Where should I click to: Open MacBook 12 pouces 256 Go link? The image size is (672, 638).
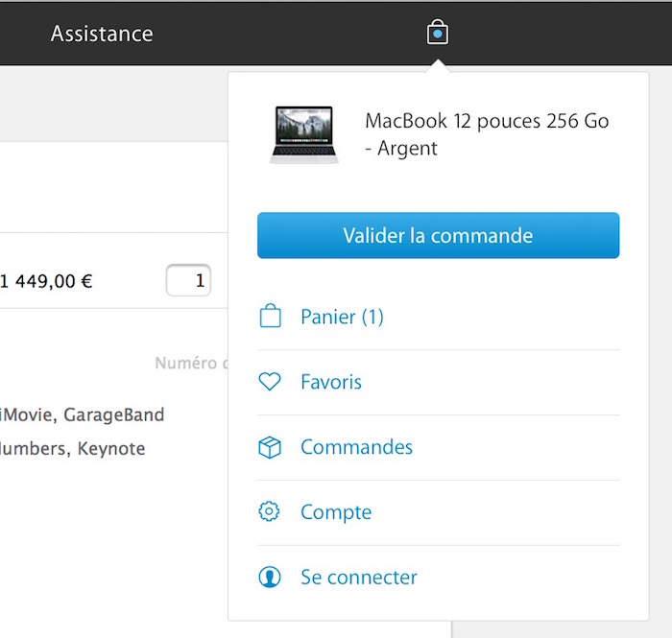pos(487,134)
